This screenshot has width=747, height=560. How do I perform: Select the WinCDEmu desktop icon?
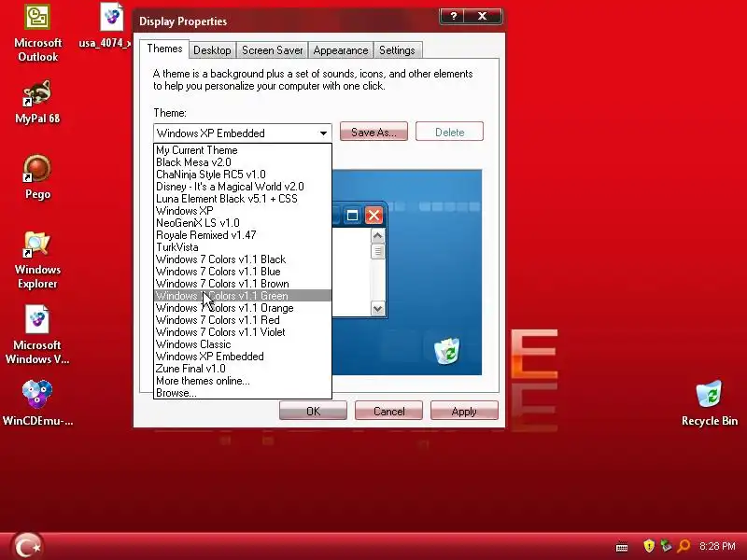(x=37, y=403)
